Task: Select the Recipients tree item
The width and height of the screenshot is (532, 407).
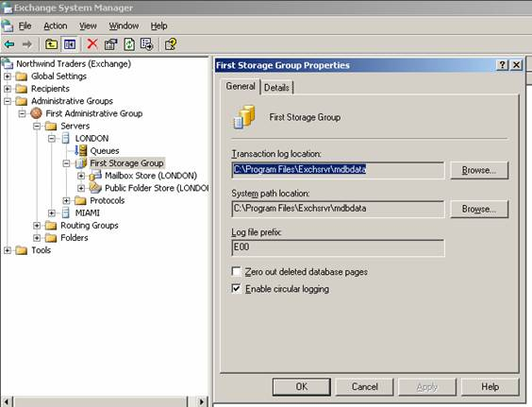Action: (50, 89)
